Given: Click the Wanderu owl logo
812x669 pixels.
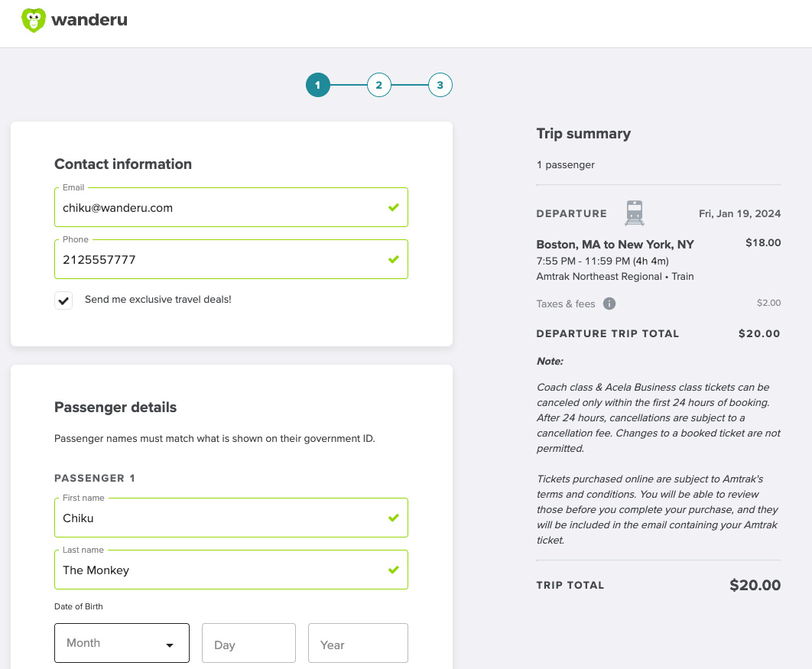Looking at the screenshot, I should point(33,21).
